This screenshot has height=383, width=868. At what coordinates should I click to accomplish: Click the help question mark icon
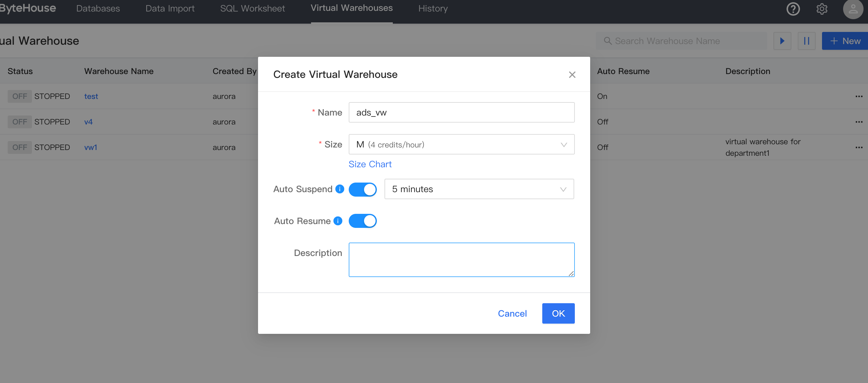coord(793,9)
